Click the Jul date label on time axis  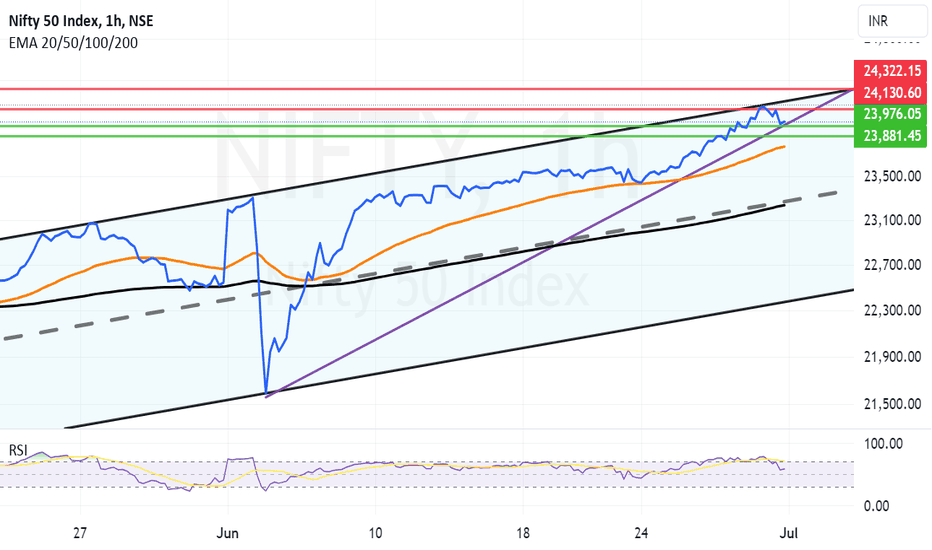788,533
